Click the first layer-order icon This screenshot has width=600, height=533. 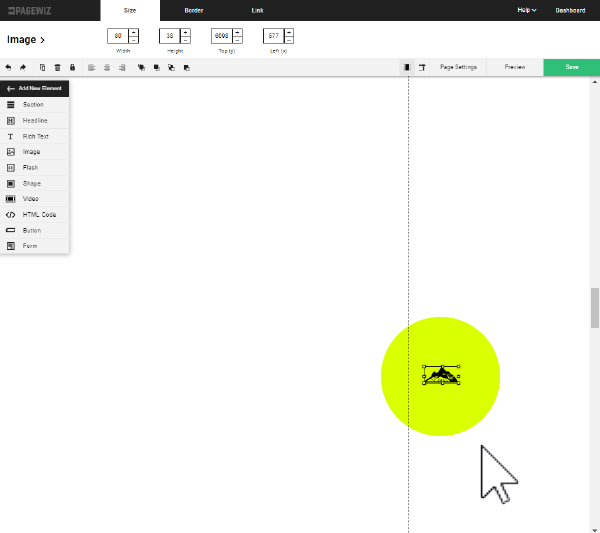coord(141,68)
